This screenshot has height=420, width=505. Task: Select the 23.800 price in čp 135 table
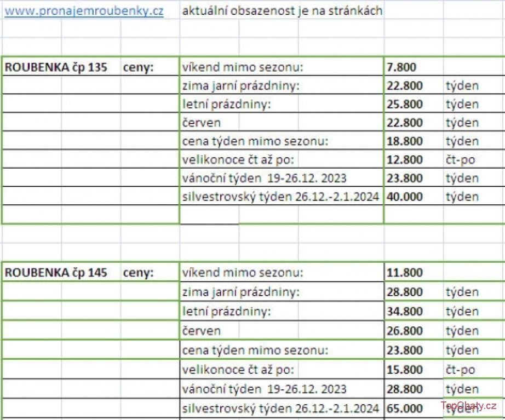[405, 178]
